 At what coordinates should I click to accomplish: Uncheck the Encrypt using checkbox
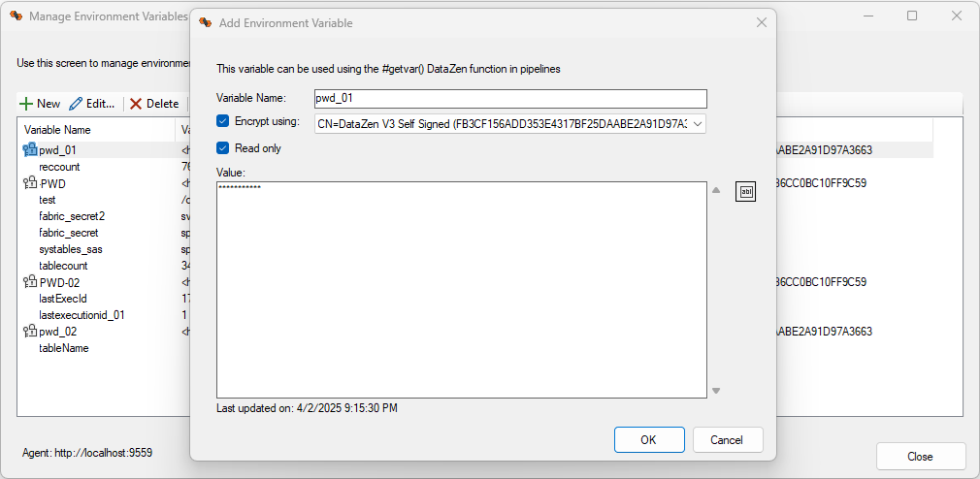click(x=222, y=120)
